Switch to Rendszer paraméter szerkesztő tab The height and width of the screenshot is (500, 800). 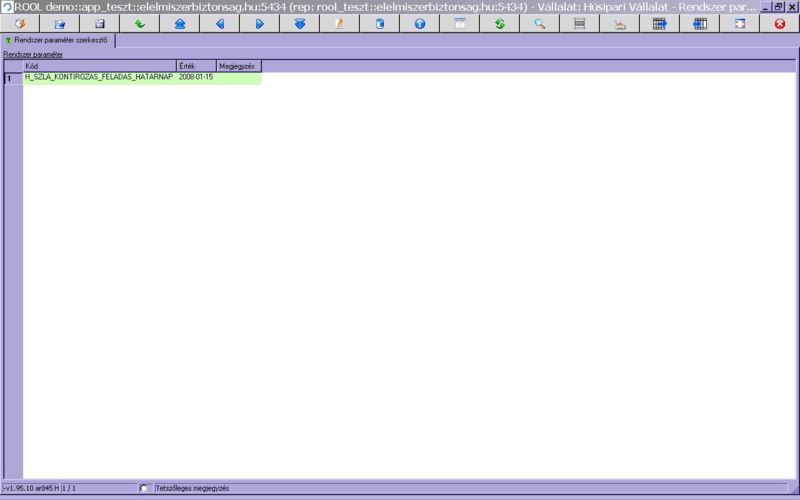pos(58,41)
